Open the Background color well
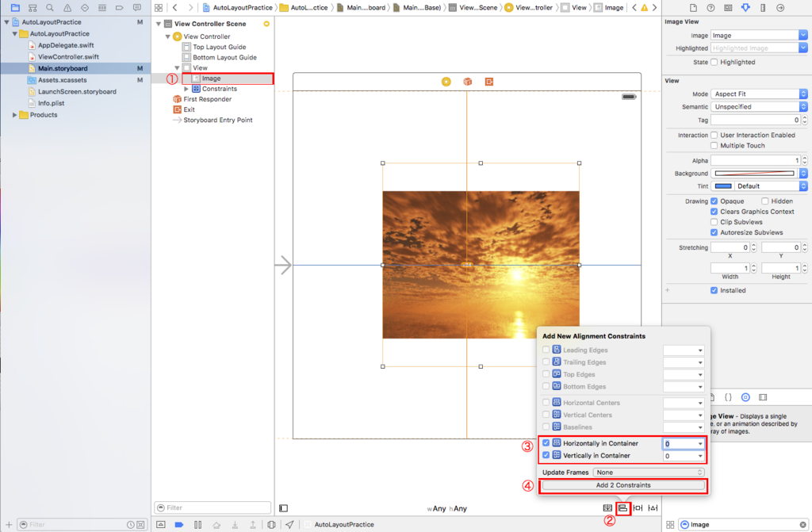The height and width of the screenshot is (532, 812). (x=755, y=174)
